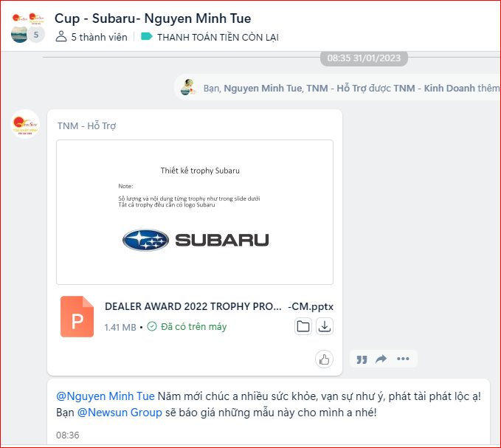Reply to the message using the quote icon
This screenshot has width=501, height=448.
pyautogui.click(x=362, y=359)
